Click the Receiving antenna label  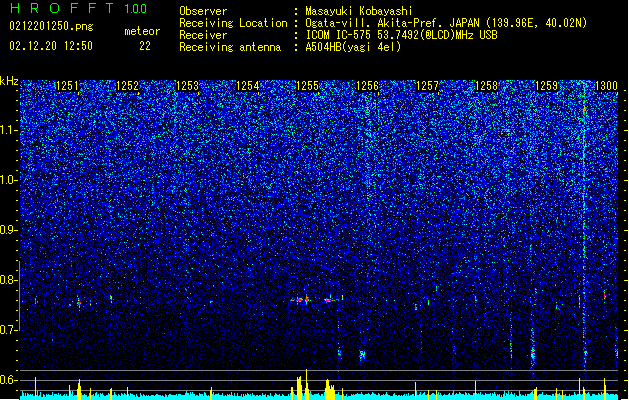(x=230, y=47)
